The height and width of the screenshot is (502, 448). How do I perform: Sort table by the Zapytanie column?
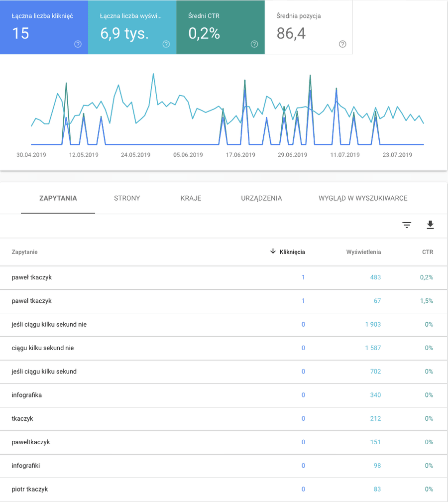click(x=24, y=252)
